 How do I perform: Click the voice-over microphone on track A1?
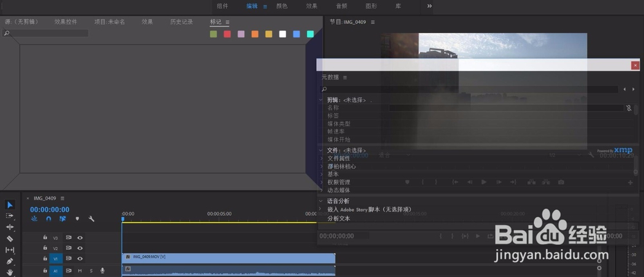102,271
